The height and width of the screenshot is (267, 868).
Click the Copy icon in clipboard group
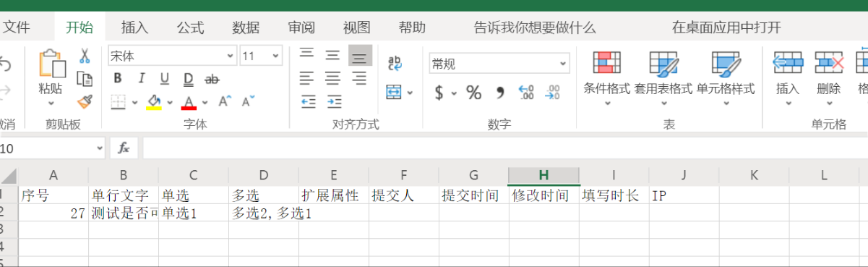coord(85,79)
